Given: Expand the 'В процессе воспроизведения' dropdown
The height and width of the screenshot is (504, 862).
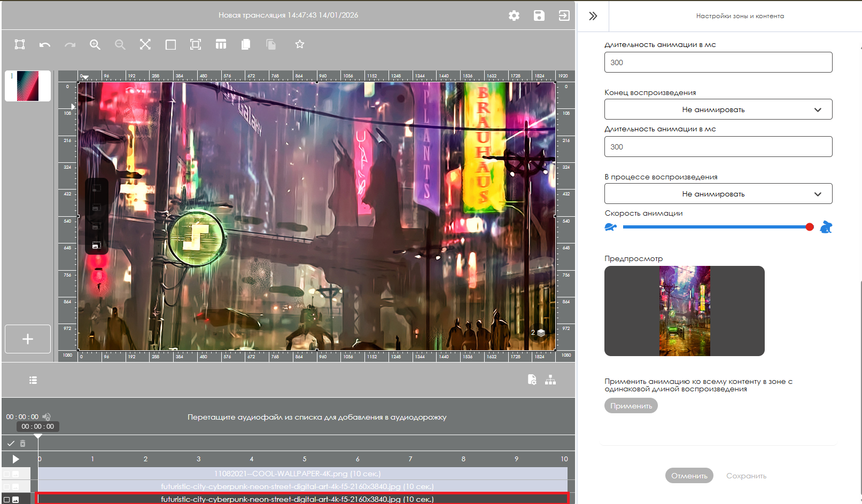Looking at the screenshot, I should coord(718,194).
